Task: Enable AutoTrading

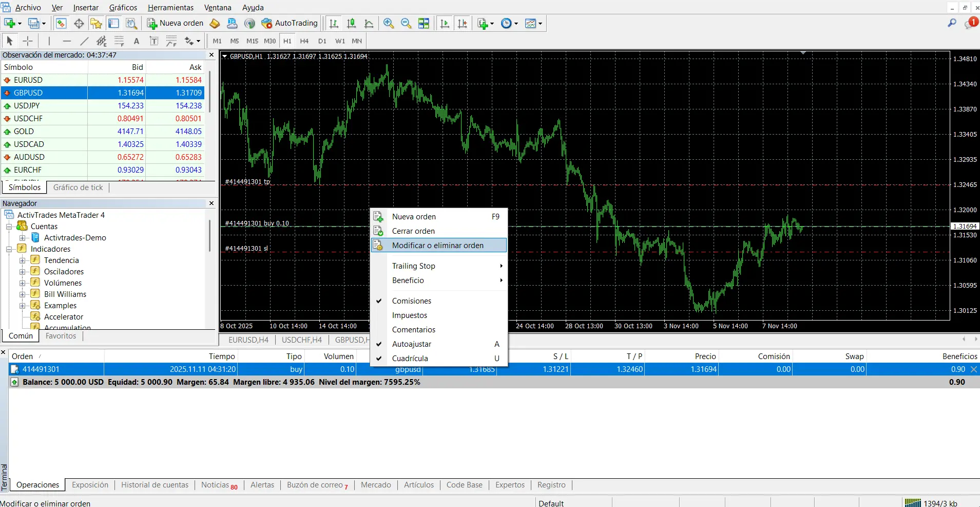Action: [289, 23]
